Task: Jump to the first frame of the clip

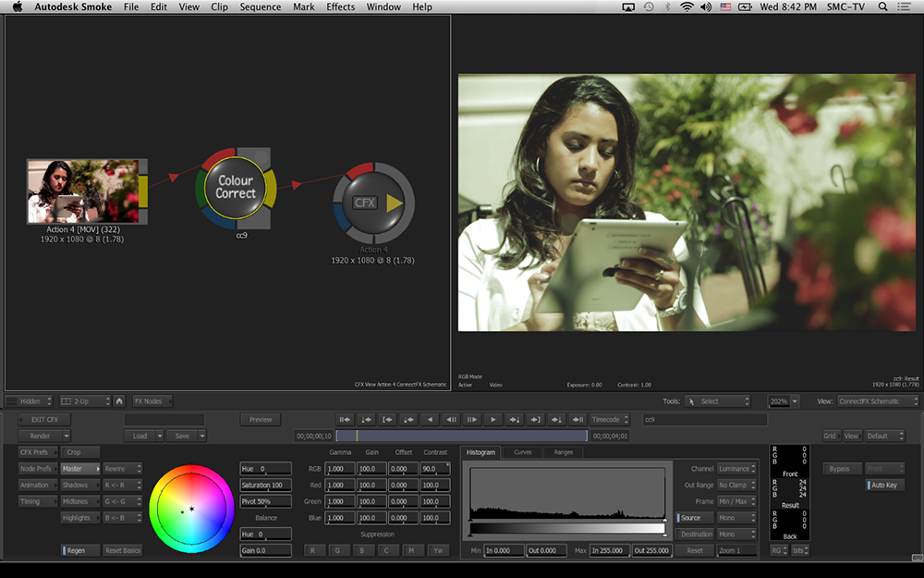Action: [345, 419]
